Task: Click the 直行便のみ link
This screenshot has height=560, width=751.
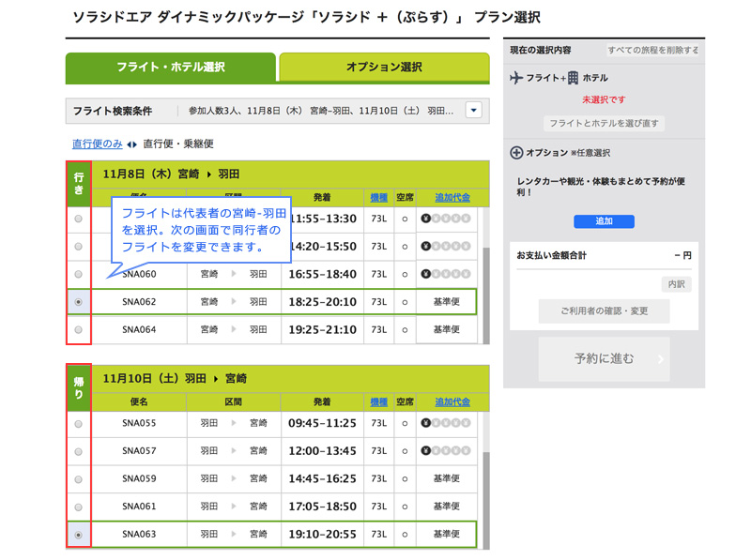Action: pos(98,144)
